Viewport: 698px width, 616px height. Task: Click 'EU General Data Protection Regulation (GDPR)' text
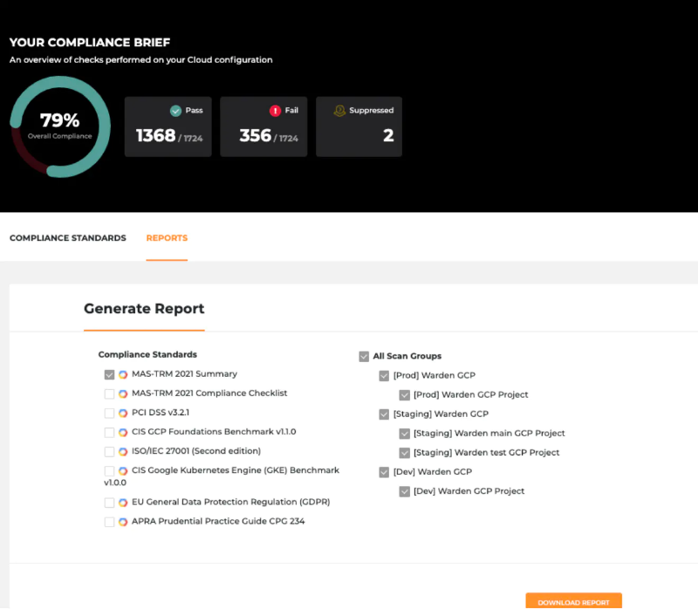[230, 502]
